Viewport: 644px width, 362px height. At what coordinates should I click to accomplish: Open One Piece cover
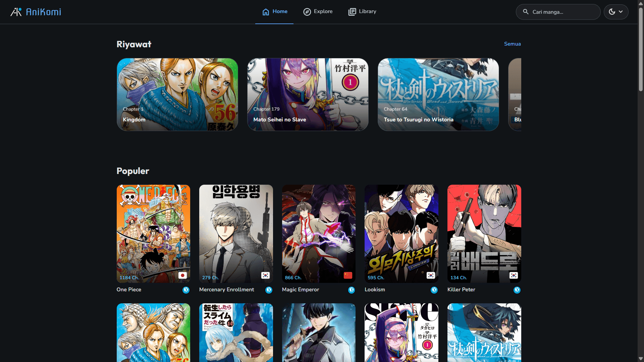[x=153, y=234]
